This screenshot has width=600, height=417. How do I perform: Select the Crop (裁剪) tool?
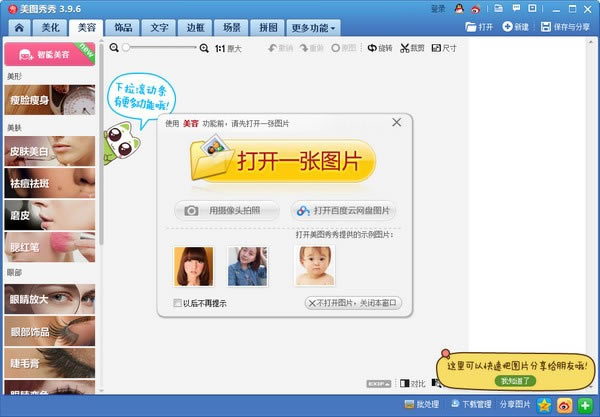coord(412,48)
